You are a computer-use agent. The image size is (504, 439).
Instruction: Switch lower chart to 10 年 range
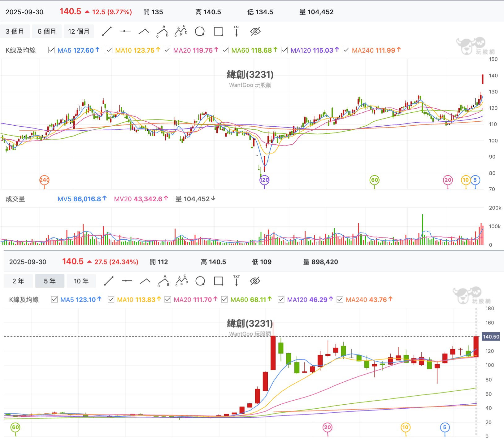[81, 281]
